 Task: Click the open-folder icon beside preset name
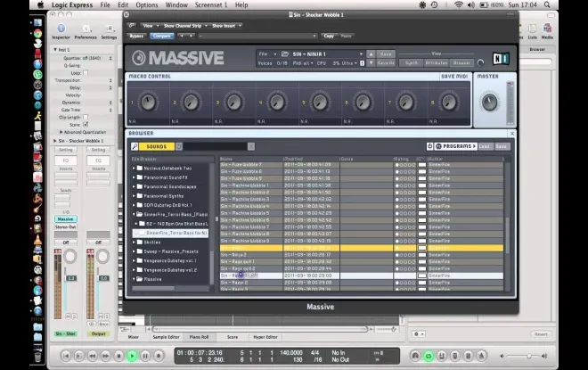[285, 54]
